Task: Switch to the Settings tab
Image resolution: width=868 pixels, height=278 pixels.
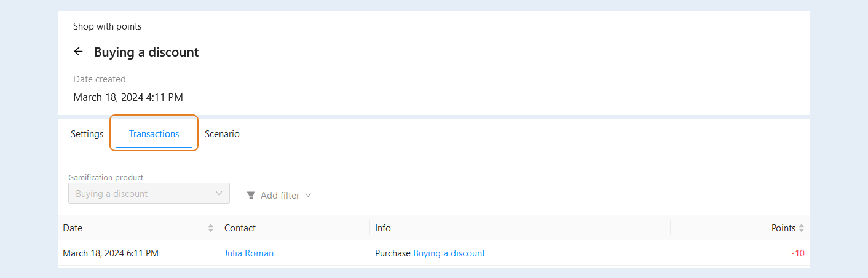Action: pos(87,133)
